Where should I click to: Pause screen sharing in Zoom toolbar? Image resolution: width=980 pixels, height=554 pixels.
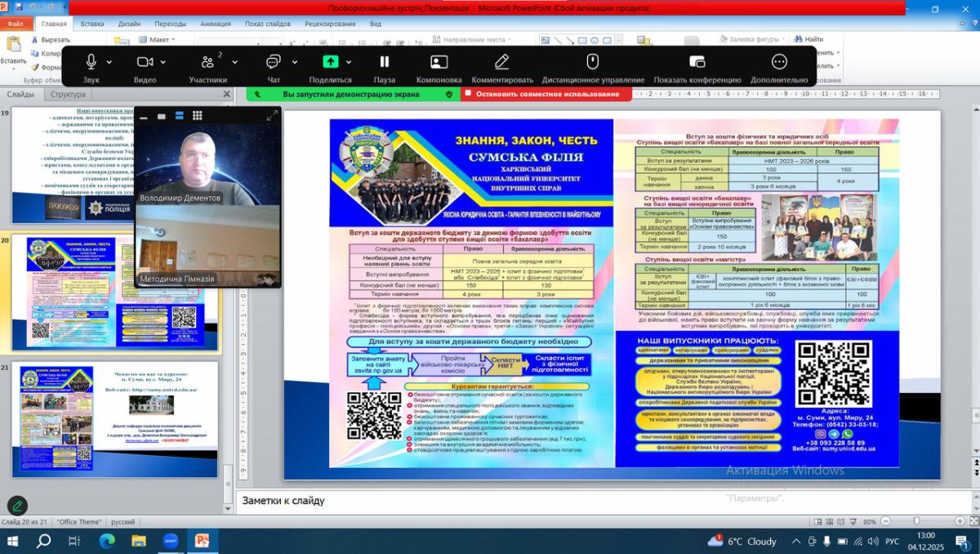[x=384, y=62]
